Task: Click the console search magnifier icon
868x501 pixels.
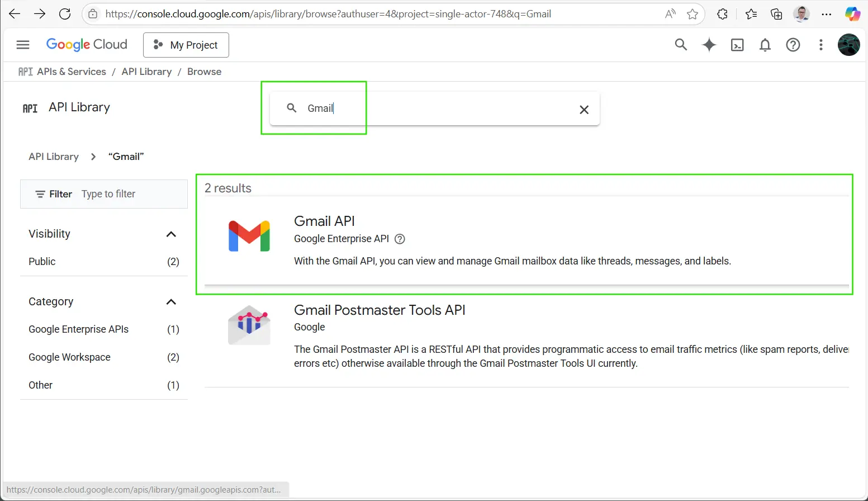Action: click(680, 45)
